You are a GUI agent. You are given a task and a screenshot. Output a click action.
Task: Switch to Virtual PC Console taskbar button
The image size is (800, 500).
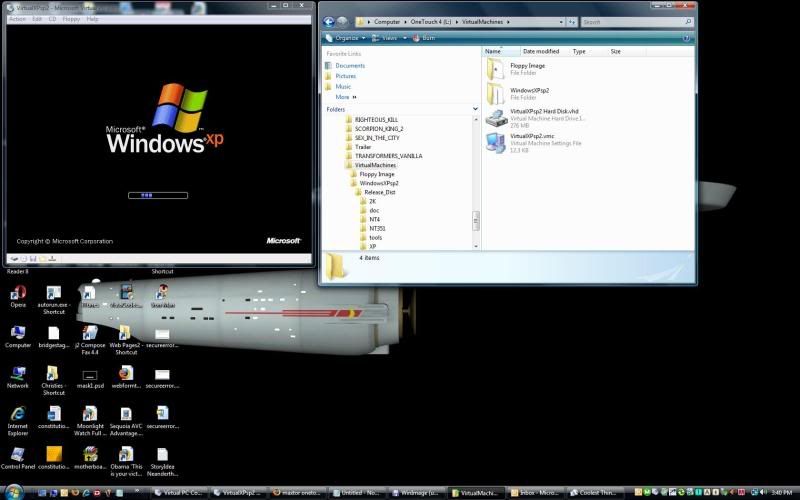[179, 493]
